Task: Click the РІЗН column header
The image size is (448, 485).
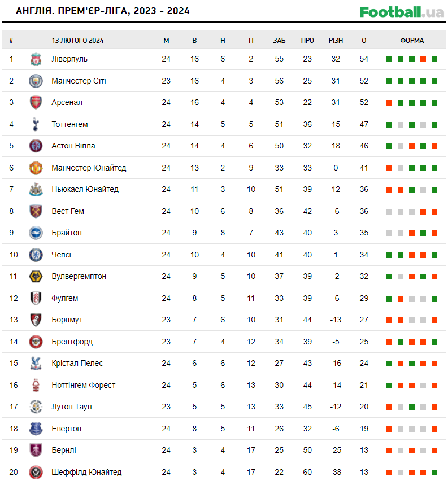Action: coord(336,41)
